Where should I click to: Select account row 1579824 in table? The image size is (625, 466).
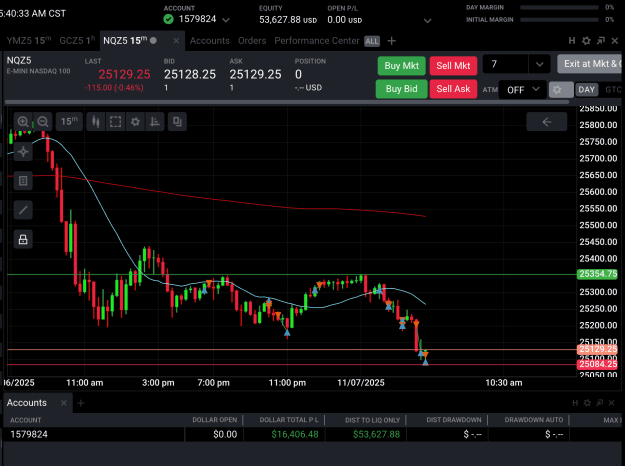pyautogui.click(x=312, y=435)
